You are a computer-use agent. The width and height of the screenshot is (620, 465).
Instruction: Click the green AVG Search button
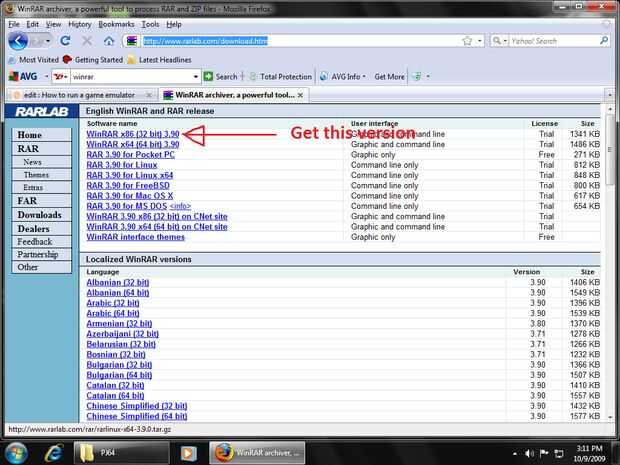point(221,76)
